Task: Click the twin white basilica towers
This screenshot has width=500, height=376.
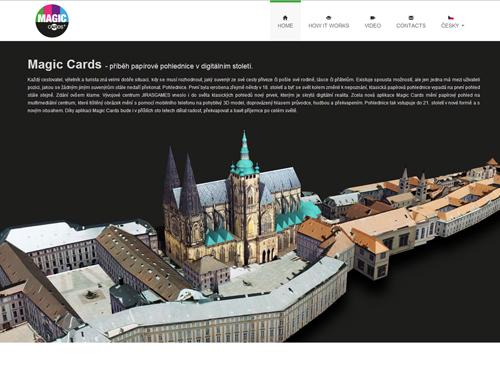Action: pyautogui.click(x=413, y=182)
